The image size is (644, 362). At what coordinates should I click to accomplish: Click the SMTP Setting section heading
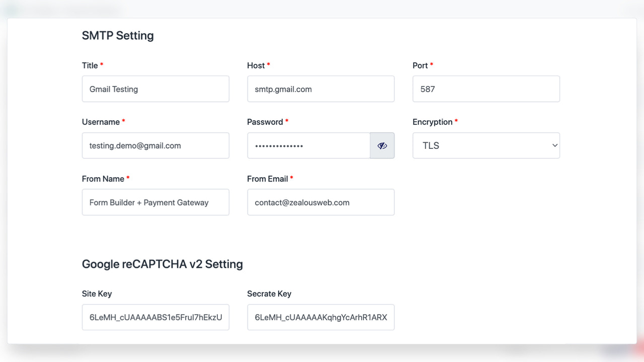[118, 35]
